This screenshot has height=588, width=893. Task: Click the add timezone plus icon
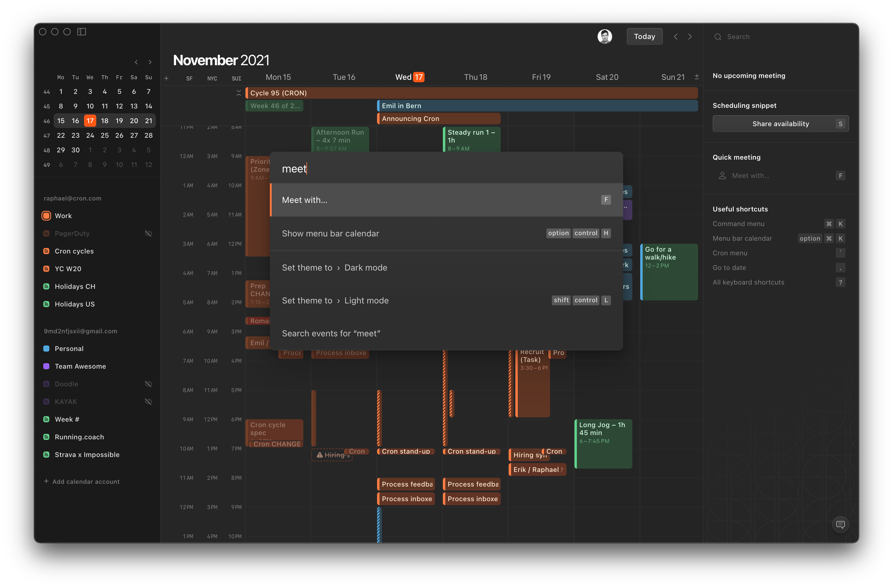[x=166, y=78]
